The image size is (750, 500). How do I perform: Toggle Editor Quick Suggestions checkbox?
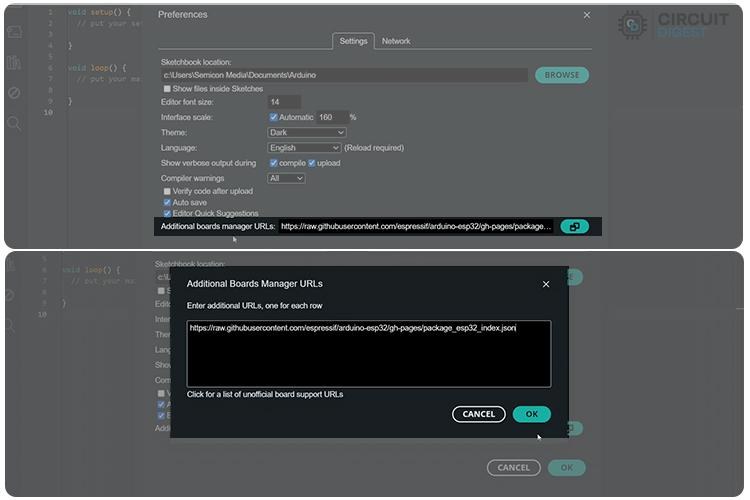[x=167, y=213]
